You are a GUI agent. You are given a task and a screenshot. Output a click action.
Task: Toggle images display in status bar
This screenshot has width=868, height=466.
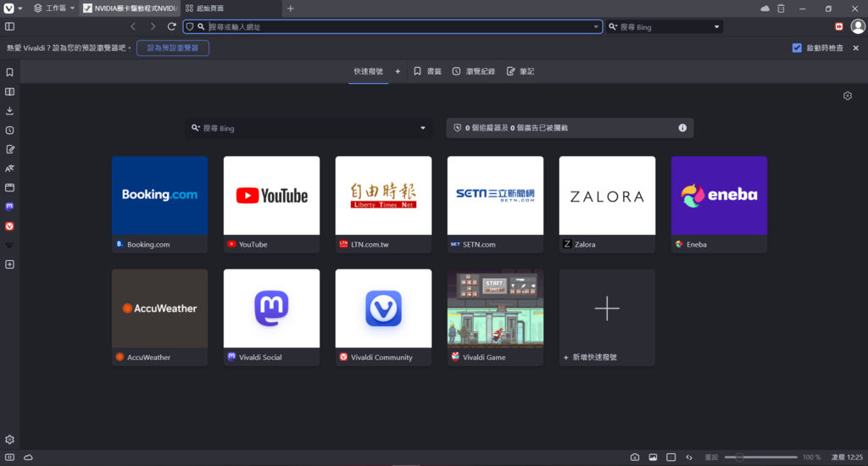point(654,458)
